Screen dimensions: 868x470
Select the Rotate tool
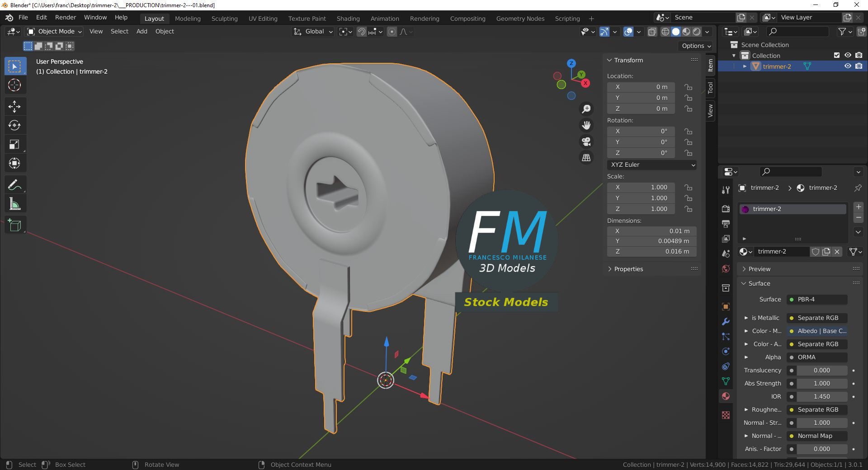[x=14, y=125]
